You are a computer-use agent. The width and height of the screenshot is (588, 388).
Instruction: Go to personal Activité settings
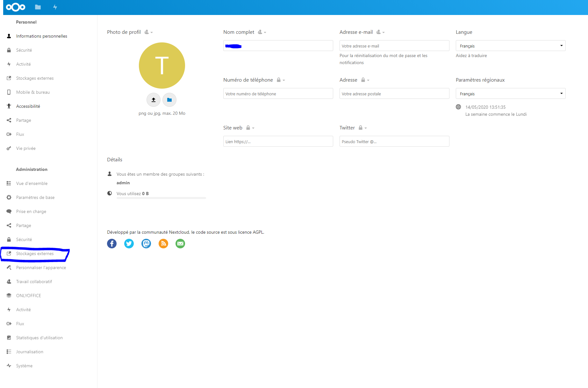click(x=24, y=64)
